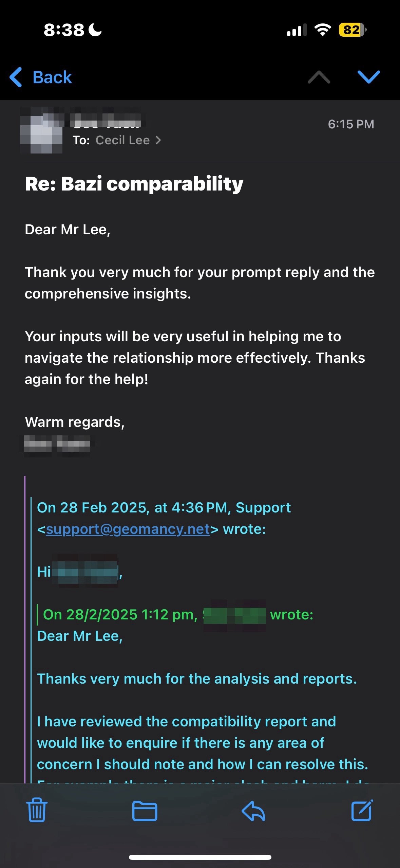Go Back to the mailbox list

[x=41, y=77]
